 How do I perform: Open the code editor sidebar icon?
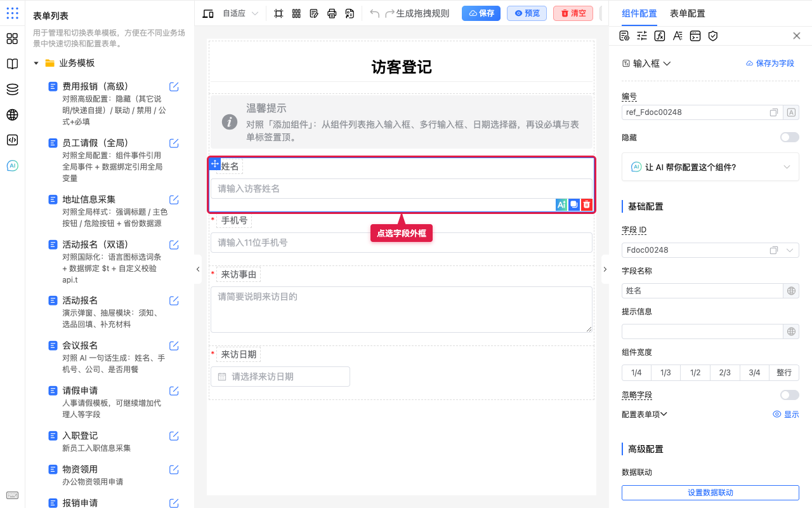[12, 140]
